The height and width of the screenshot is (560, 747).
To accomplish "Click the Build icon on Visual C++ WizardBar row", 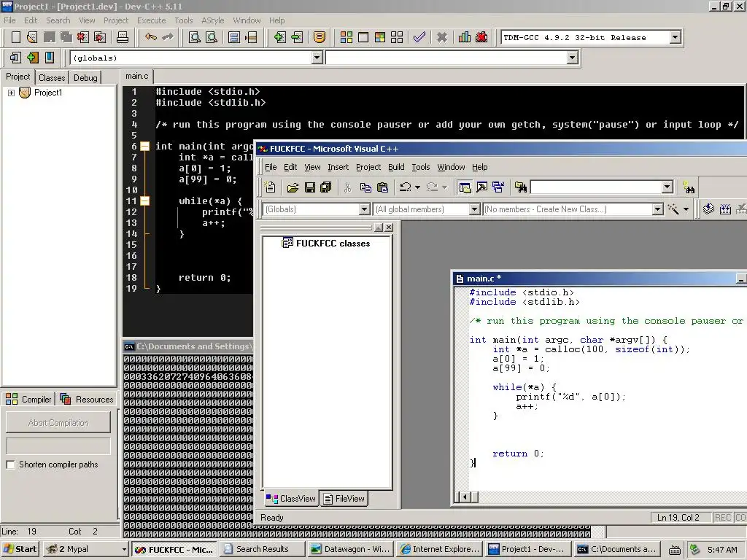I will 725,209.
